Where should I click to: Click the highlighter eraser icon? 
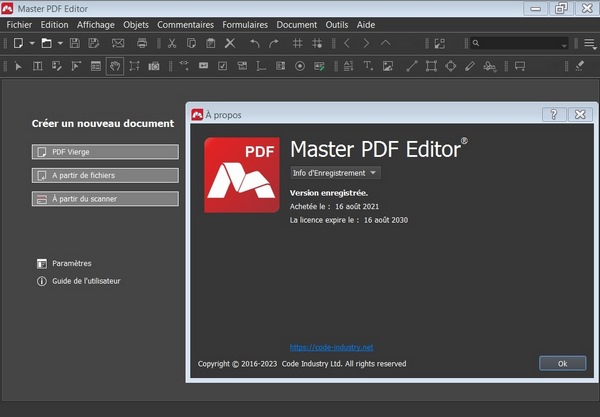tap(580, 66)
